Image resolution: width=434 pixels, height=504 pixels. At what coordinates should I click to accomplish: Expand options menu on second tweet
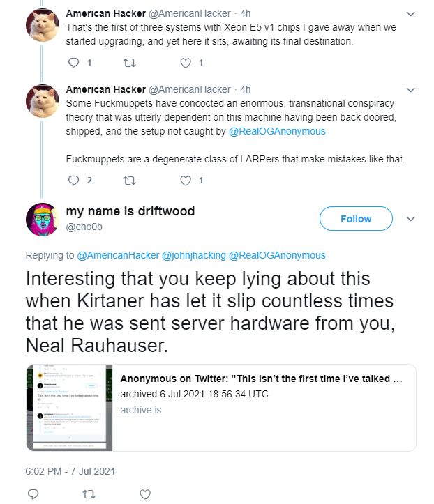click(x=410, y=90)
